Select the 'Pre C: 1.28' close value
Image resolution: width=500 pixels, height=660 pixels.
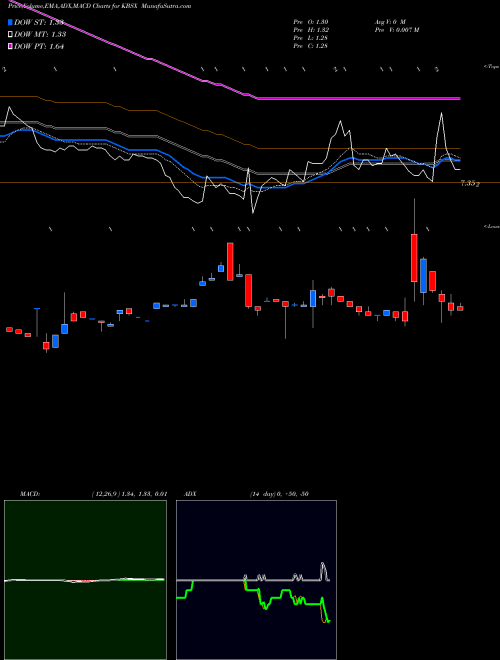point(311,46)
